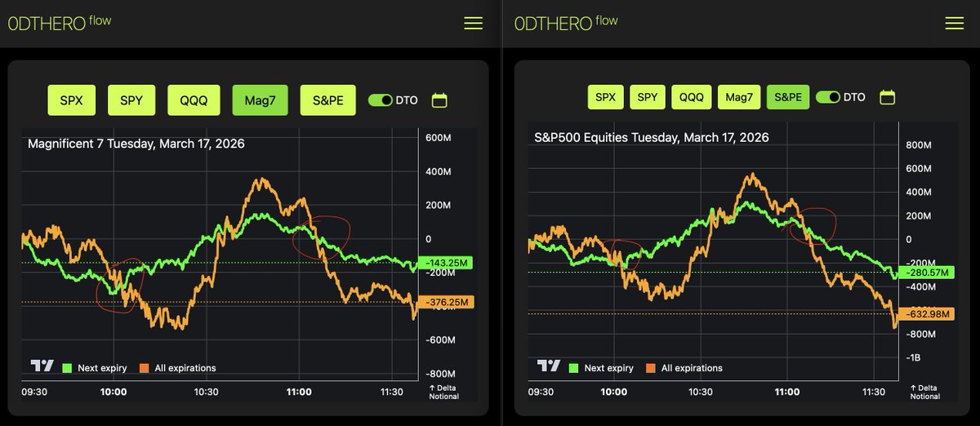Select S&PE tab in left panel
This screenshot has height=426, width=980.
(327, 100)
